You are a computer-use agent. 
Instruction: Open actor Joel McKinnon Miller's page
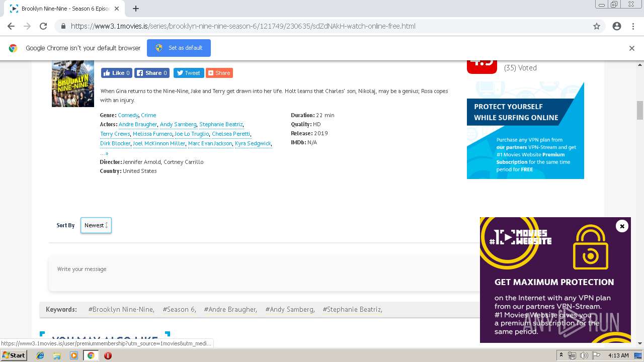click(x=159, y=143)
